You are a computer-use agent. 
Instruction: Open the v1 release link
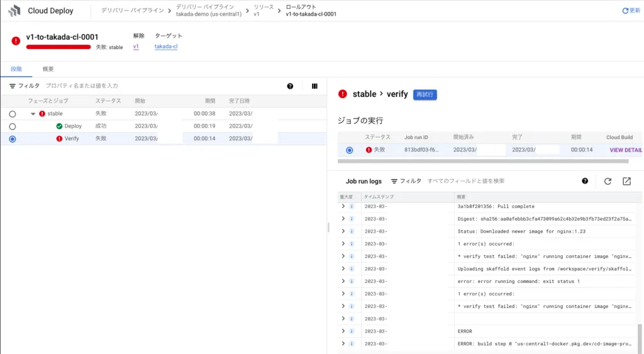[x=136, y=47]
